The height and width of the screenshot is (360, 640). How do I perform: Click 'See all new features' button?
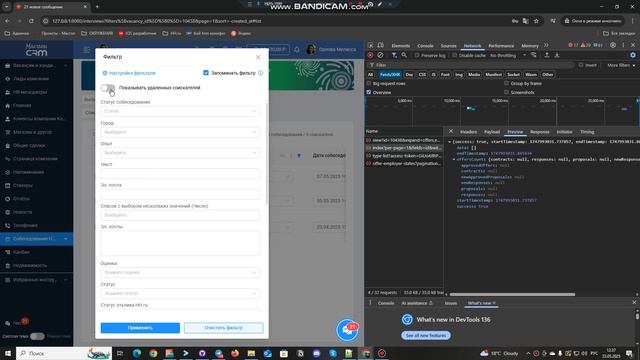coord(426,336)
